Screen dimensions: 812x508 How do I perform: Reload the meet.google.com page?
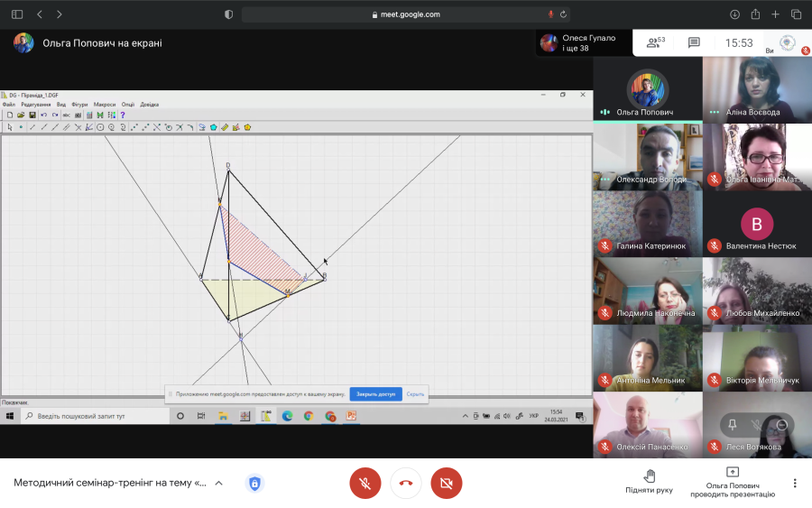(563, 14)
